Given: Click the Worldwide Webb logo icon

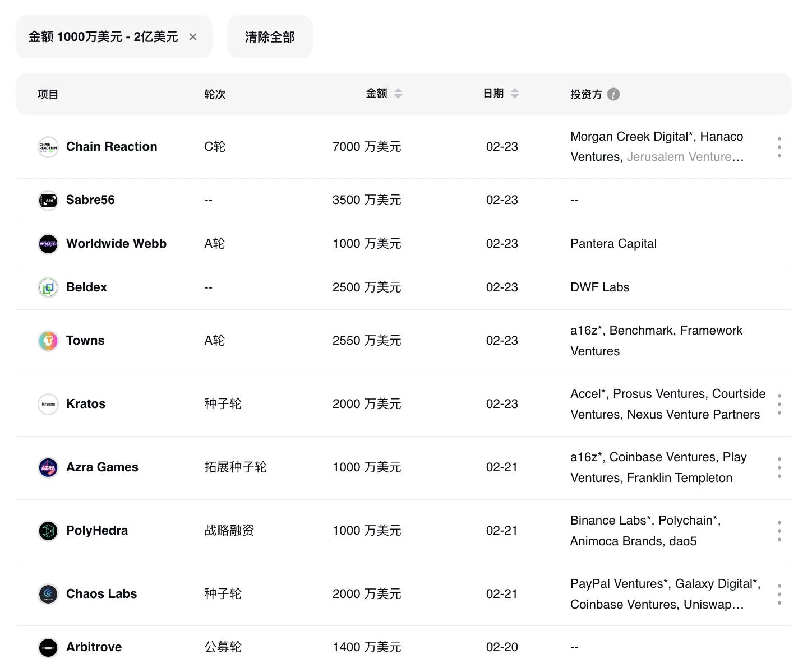Looking at the screenshot, I should click(x=48, y=244).
